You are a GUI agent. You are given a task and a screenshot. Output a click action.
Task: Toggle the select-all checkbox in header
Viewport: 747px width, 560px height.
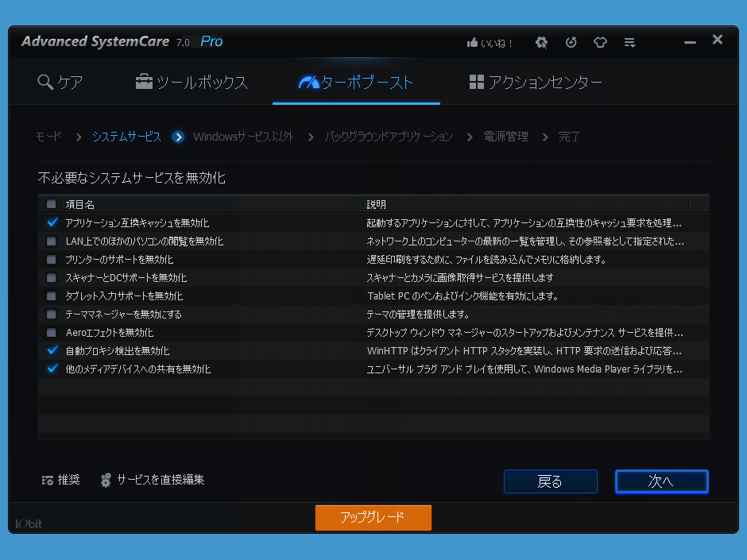(x=51, y=204)
